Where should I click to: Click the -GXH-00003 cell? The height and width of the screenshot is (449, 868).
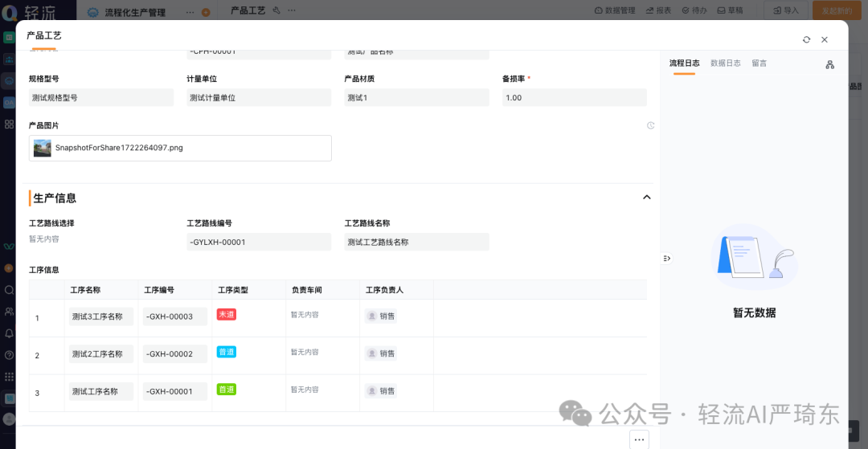click(175, 316)
